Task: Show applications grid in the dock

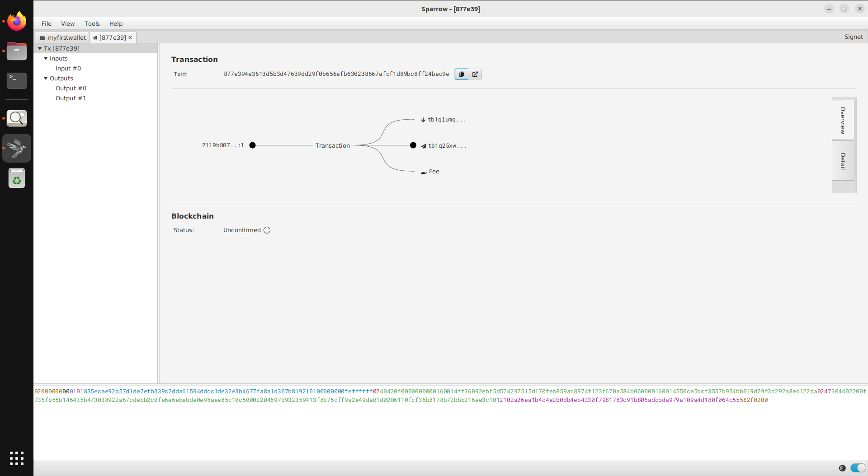Action: point(17,458)
